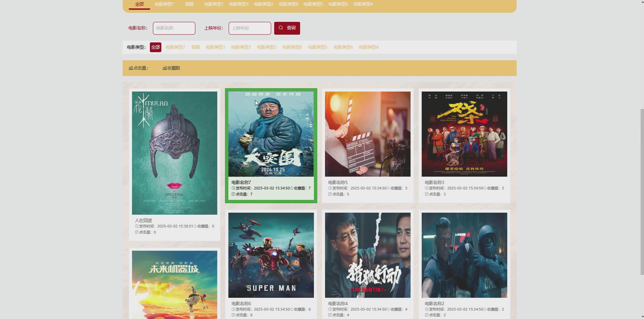This screenshot has height=319, width=644.
Task: Click the clock icon on the 电影名称7 card
Action: coord(233,188)
